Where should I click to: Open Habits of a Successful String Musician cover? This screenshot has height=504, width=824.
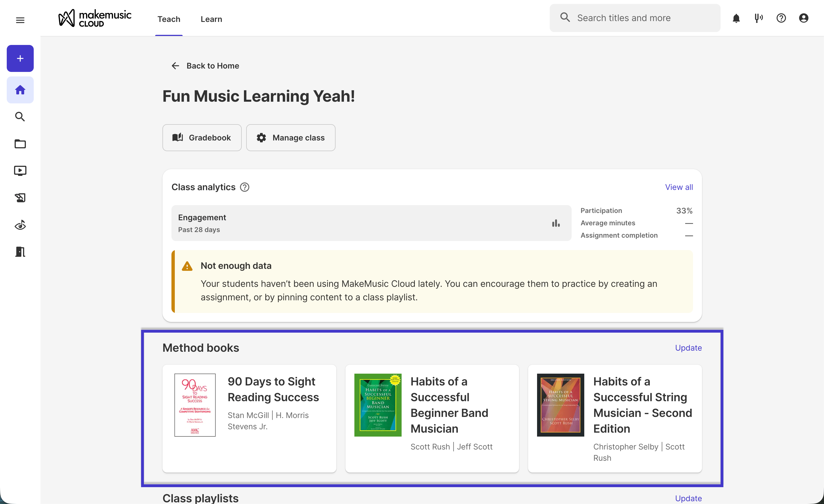tap(560, 405)
